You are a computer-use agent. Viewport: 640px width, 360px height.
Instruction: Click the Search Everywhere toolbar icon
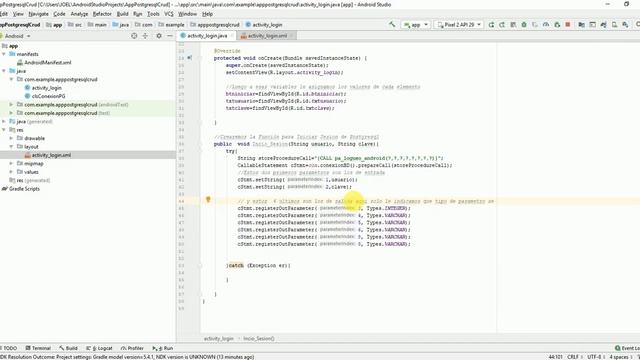637,24
